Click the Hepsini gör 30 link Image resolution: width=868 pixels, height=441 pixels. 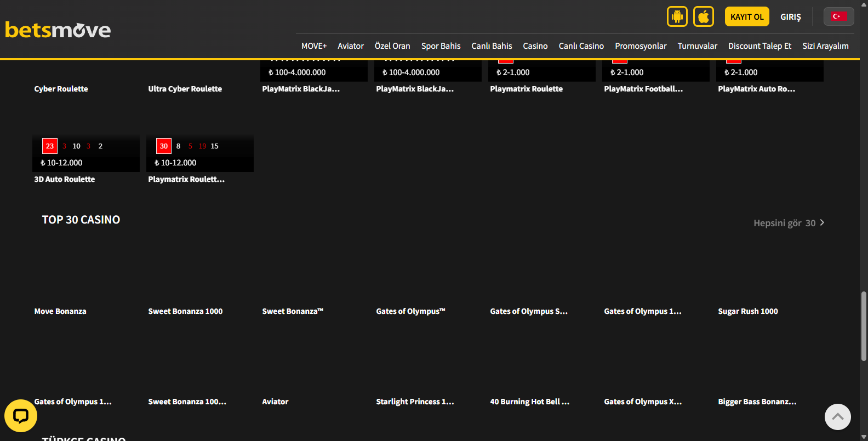pyautogui.click(x=784, y=223)
